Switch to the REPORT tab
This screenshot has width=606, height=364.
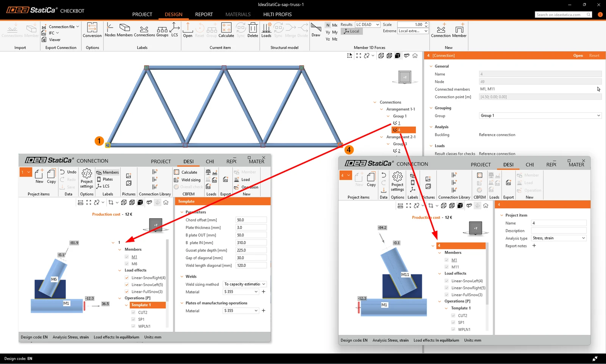[204, 14]
